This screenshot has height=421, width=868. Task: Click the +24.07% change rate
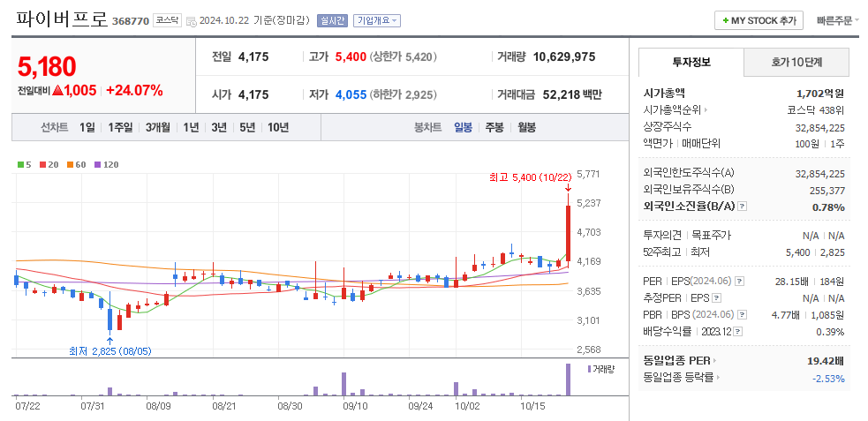(134, 90)
